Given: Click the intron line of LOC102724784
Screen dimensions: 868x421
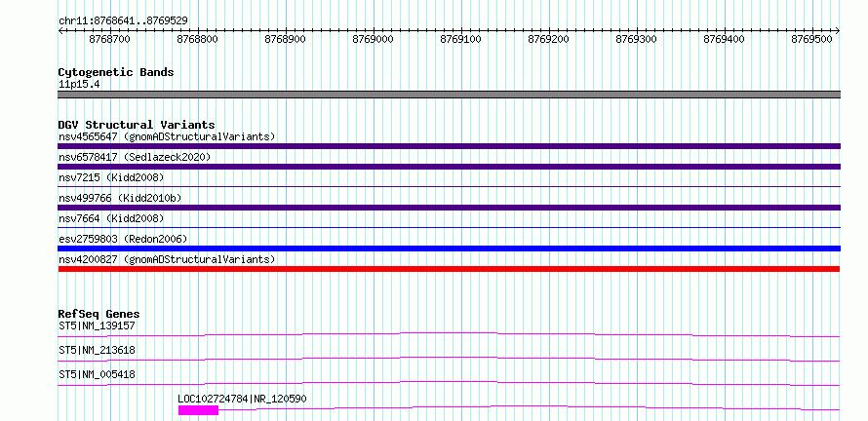Looking at the screenshot, I should click(530, 407).
